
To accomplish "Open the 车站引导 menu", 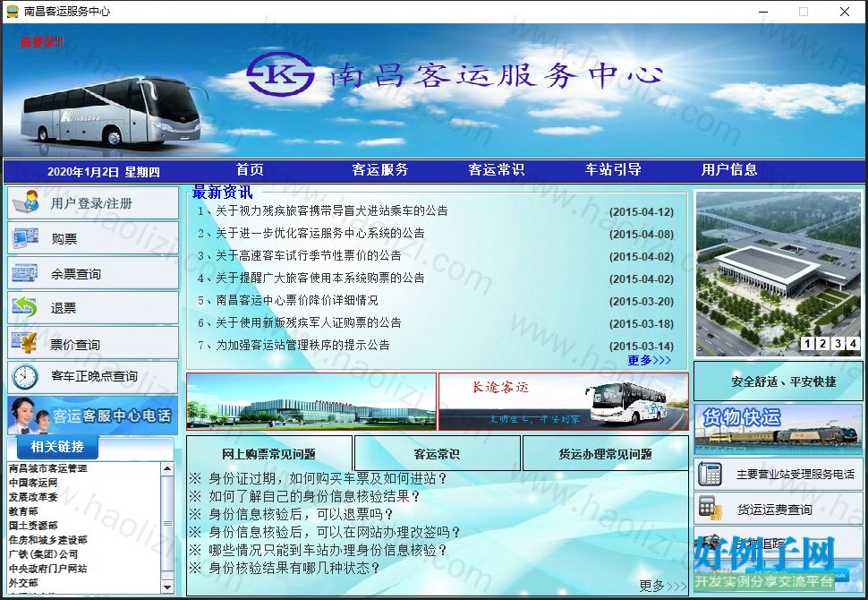I will pyautogui.click(x=613, y=169).
